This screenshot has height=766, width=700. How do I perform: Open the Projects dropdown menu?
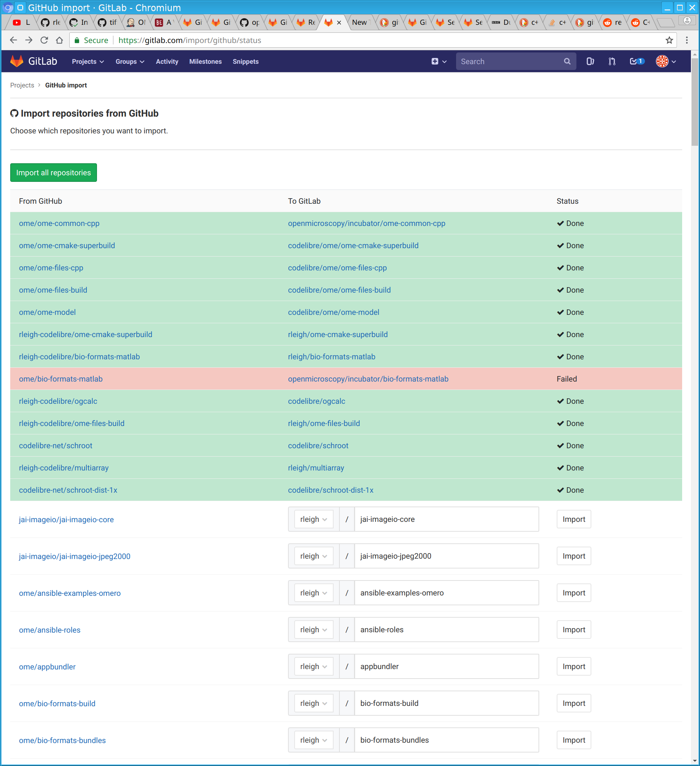tap(88, 62)
